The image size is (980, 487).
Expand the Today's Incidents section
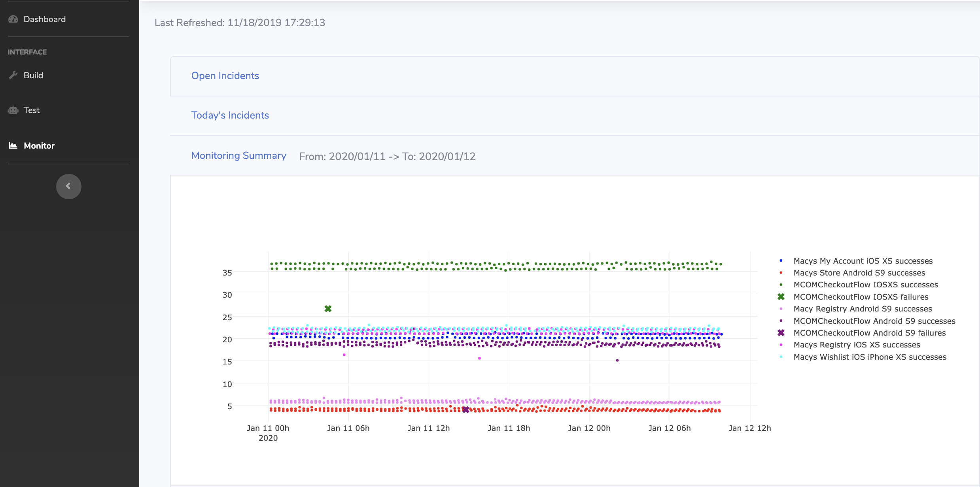tap(230, 115)
